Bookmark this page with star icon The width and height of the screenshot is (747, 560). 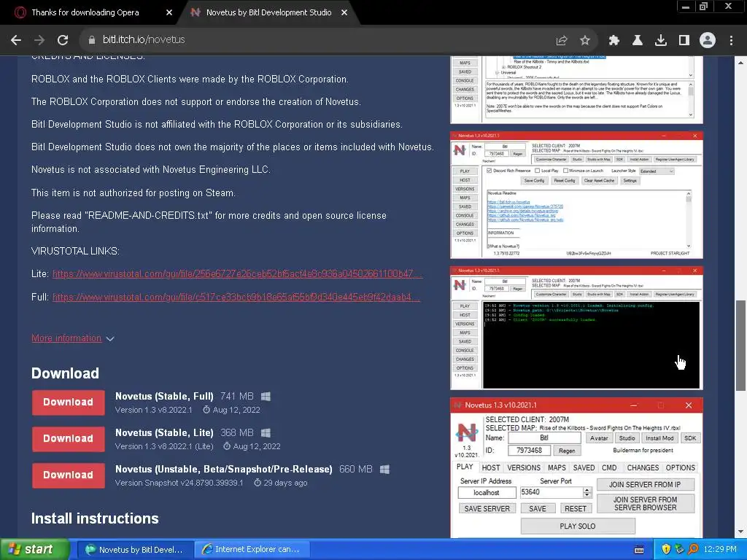coord(585,41)
